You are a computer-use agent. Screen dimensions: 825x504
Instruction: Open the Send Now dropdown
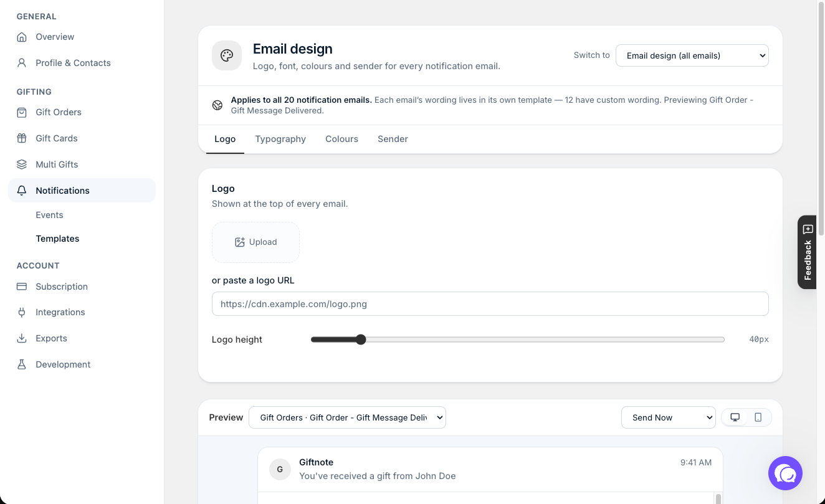click(x=669, y=417)
